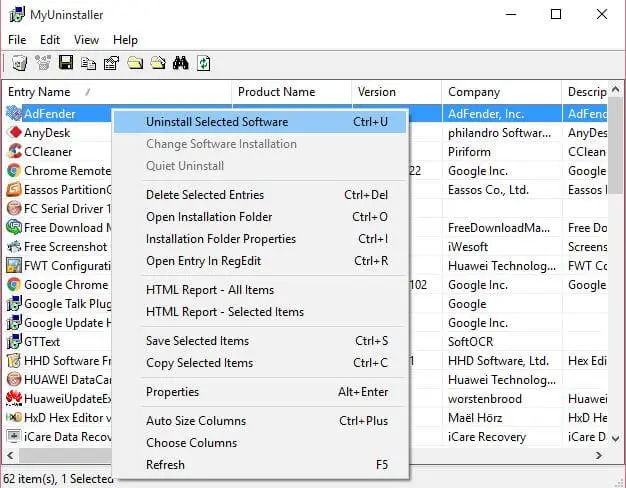The height and width of the screenshot is (488, 626).
Task: Select Installation Folder Properties
Action: (260, 239)
